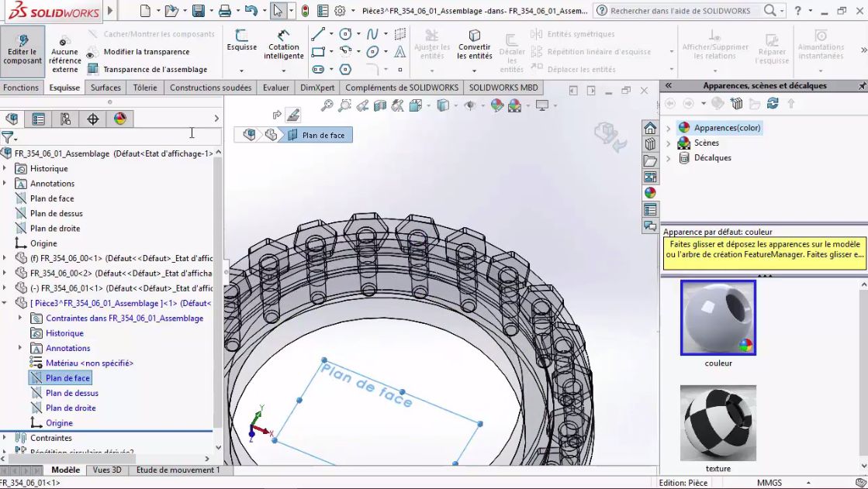The image size is (868, 489).
Task: Open the File Explorer task pane icon
Action: [x=650, y=160]
